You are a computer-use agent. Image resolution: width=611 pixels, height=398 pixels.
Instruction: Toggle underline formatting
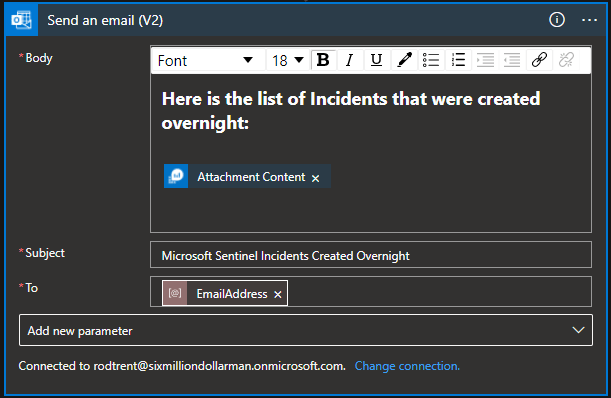point(376,60)
